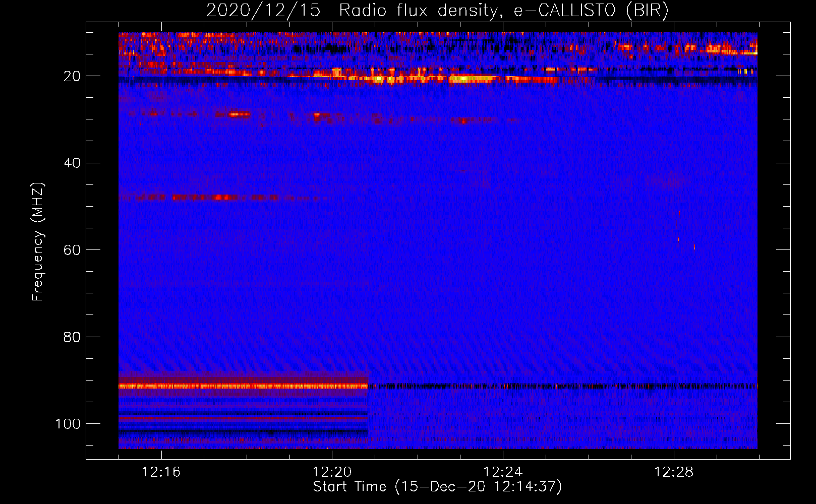Click the 12:20 time tick label
Viewport: 816px width, 504px height.
pos(332,472)
